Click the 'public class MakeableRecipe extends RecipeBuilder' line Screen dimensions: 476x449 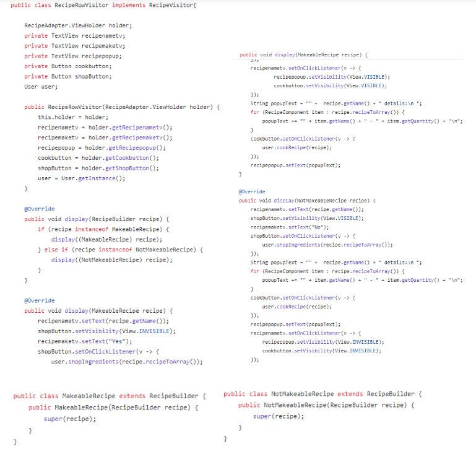pos(109,396)
